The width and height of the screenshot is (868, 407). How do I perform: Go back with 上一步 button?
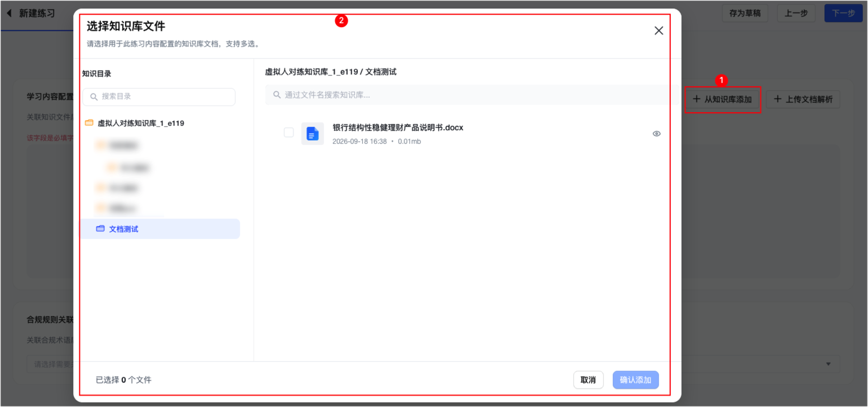point(796,13)
